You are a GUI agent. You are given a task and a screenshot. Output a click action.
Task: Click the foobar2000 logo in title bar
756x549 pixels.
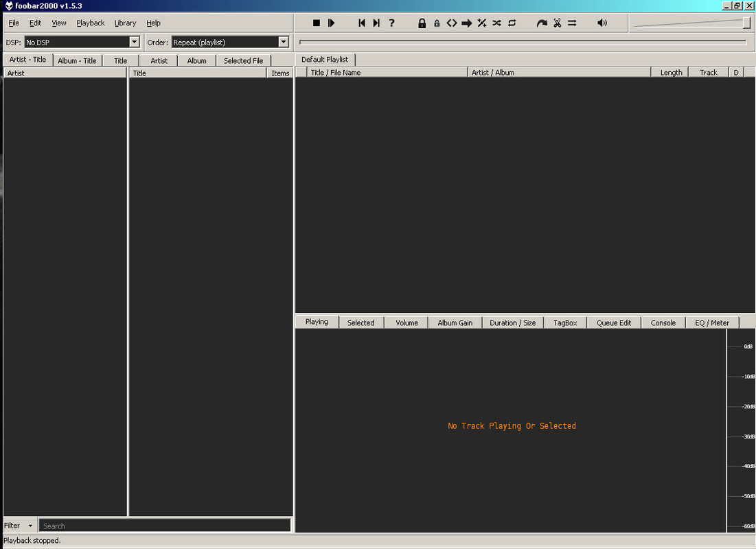tap(9, 5)
